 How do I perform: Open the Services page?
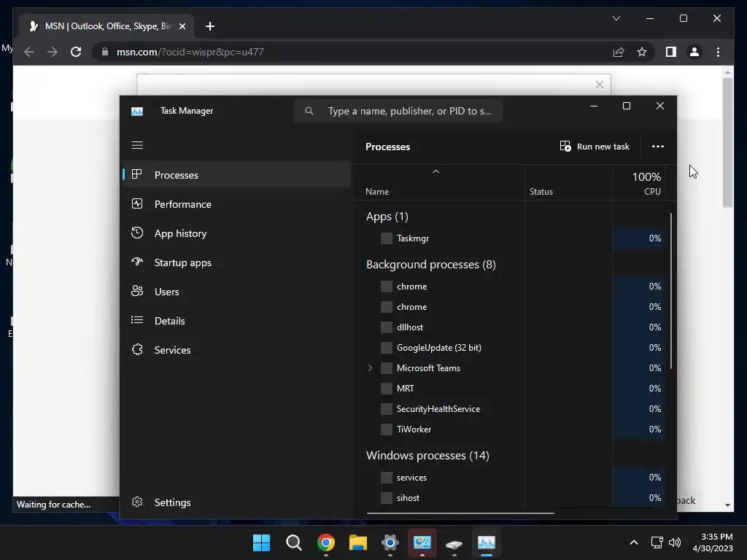pos(237,350)
